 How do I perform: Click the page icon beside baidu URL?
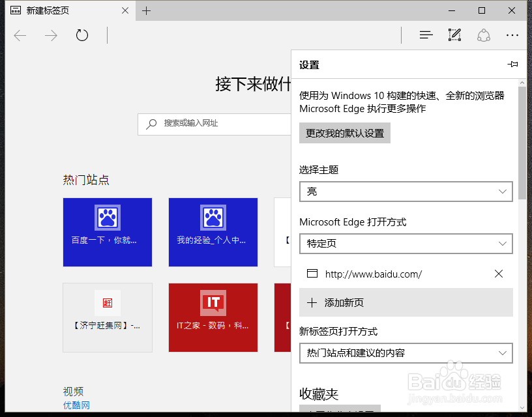(x=312, y=273)
